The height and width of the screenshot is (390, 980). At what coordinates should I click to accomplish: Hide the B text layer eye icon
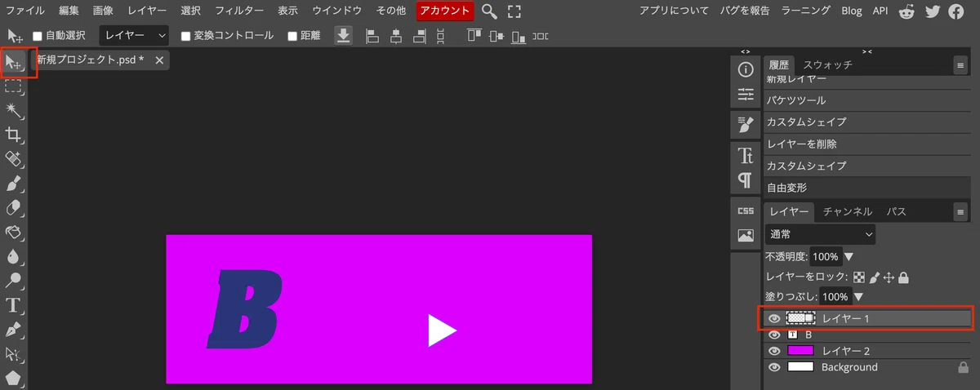(774, 335)
